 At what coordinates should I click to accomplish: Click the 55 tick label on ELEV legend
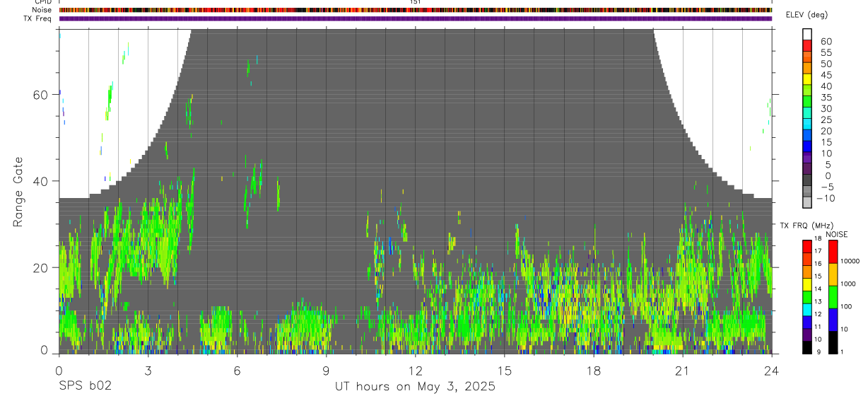(x=826, y=52)
